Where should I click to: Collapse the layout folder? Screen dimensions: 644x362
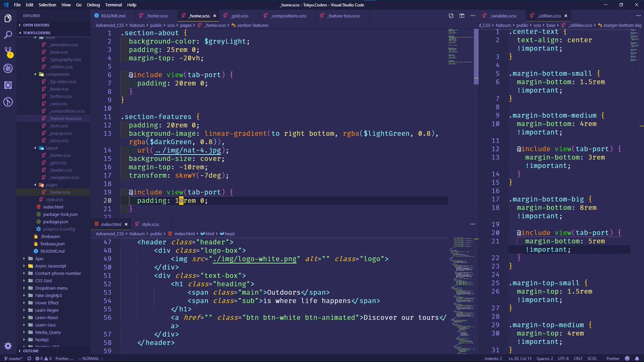(54, 147)
